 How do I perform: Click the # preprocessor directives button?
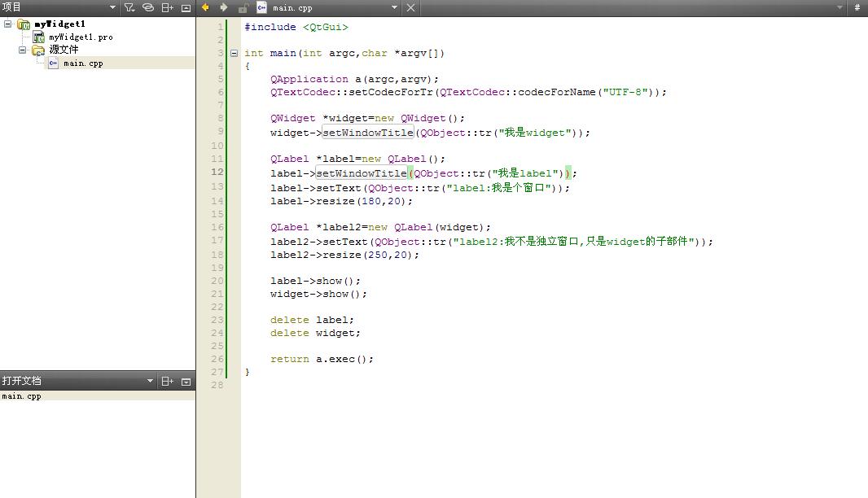[857, 8]
